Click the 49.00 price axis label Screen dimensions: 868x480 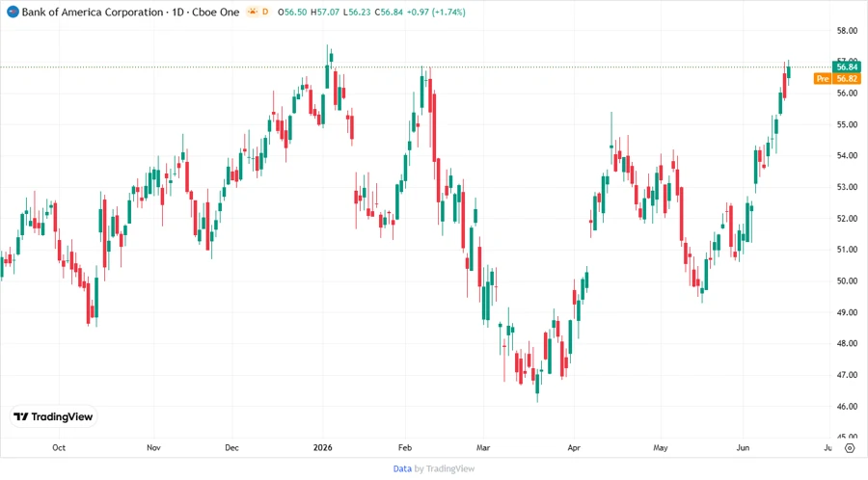[x=847, y=313]
